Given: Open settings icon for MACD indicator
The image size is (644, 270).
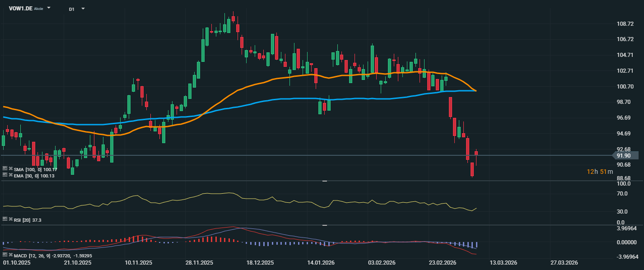Looking at the screenshot, I should tap(5, 255).
